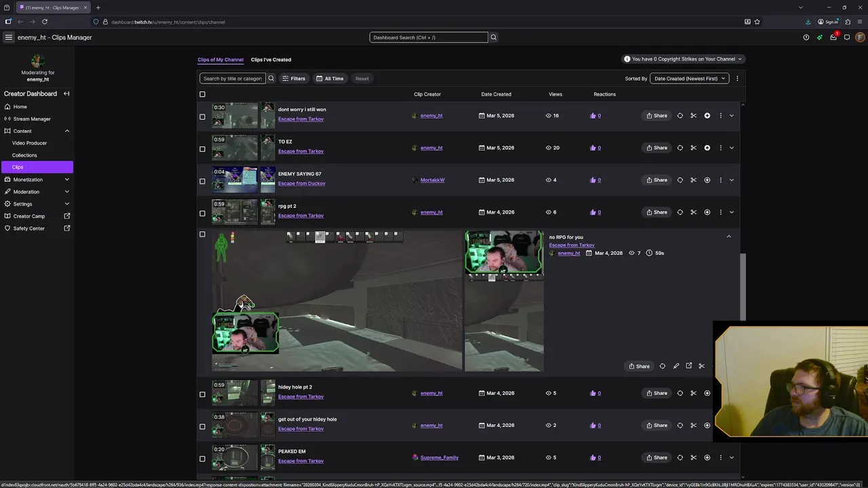Image resolution: width=868 pixels, height=488 pixels.
Task: Open the All Time date range dropdown
Action: coord(330,79)
